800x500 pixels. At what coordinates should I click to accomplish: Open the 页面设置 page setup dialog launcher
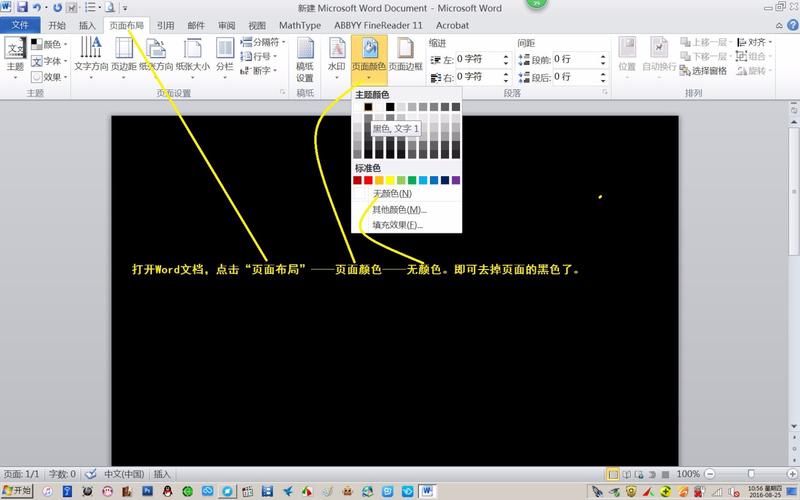pos(282,92)
